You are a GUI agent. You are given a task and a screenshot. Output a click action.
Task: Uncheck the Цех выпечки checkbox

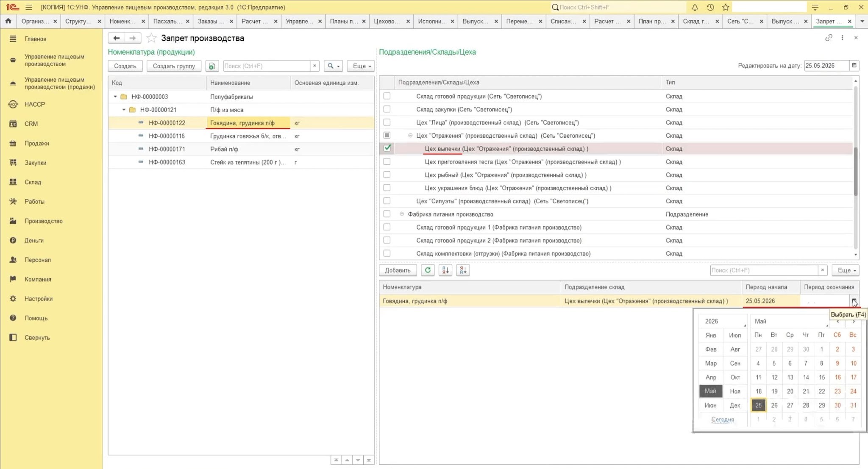coord(387,148)
